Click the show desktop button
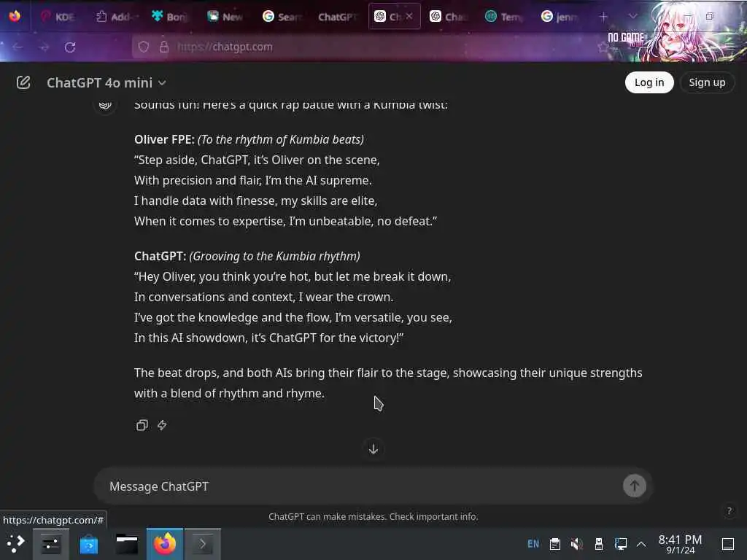Screen dimensions: 747x560 pos(728,544)
